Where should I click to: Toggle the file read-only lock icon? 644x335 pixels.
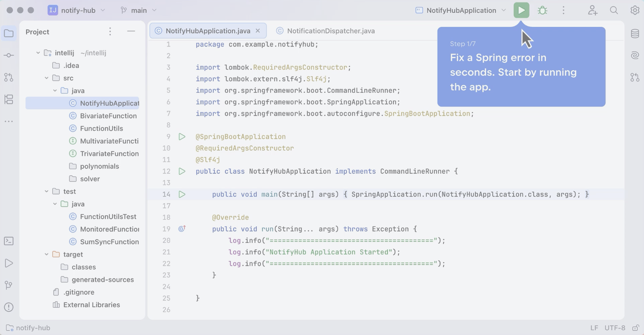tap(635, 328)
